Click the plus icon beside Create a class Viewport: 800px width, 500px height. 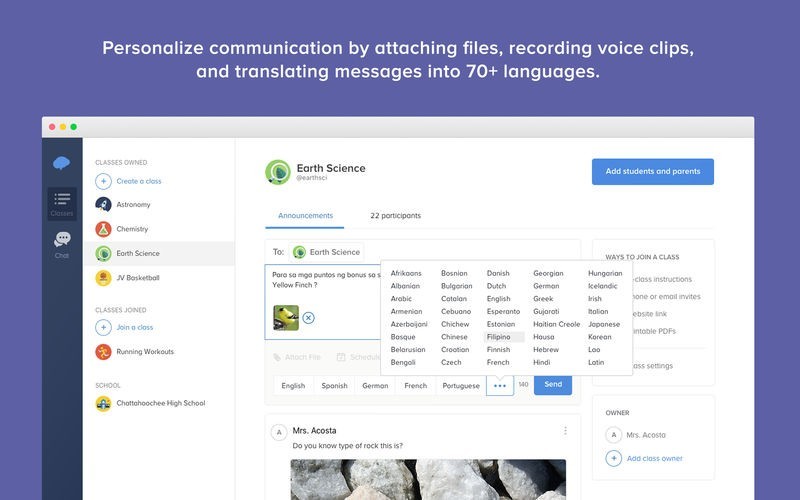(103, 181)
